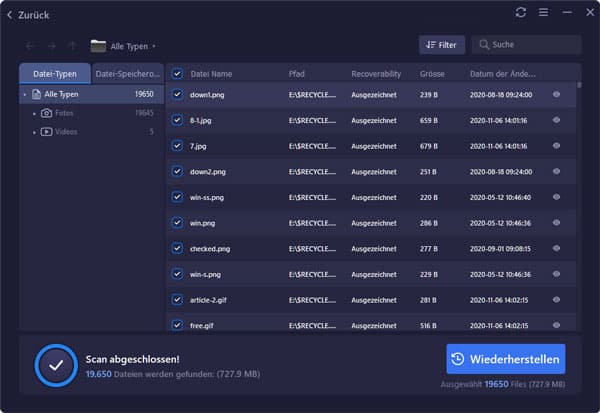Click the navigate up arrow icon
The width and height of the screenshot is (600, 413).
point(72,46)
